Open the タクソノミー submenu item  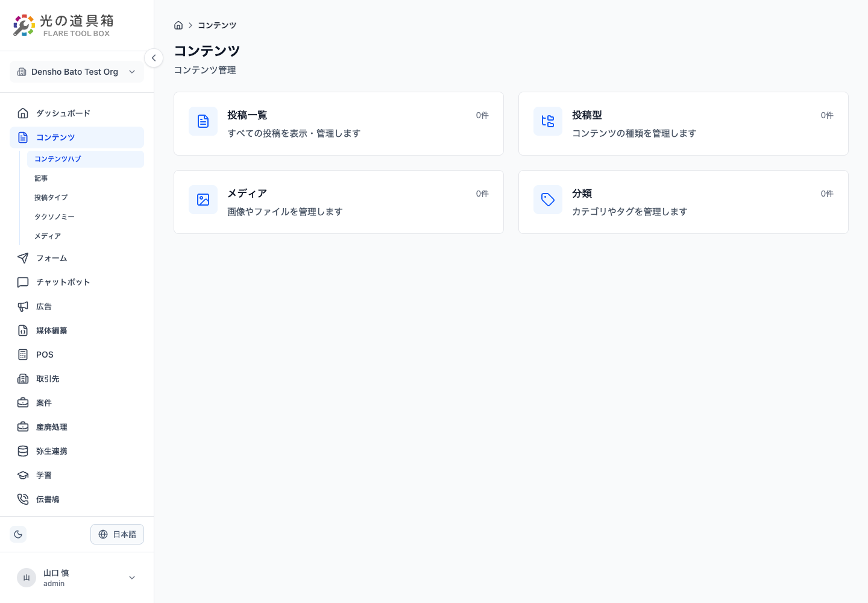[86, 217]
